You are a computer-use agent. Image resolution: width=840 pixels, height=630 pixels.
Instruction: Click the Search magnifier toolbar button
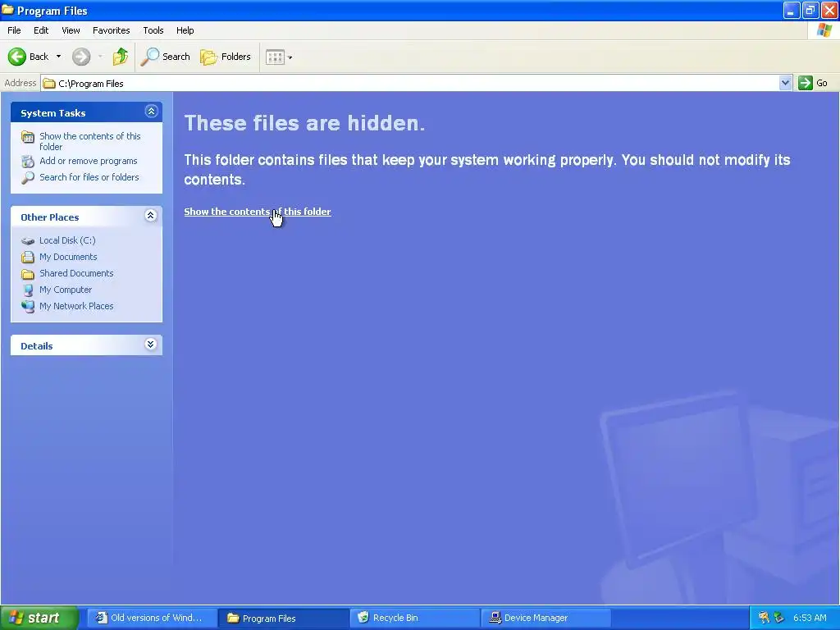(165, 57)
